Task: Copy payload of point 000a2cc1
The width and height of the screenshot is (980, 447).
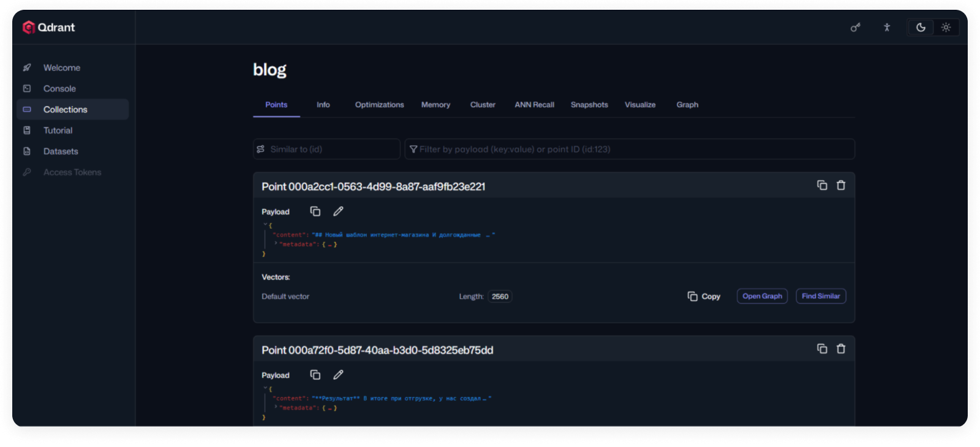Action: pyautogui.click(x=315, y=211)
